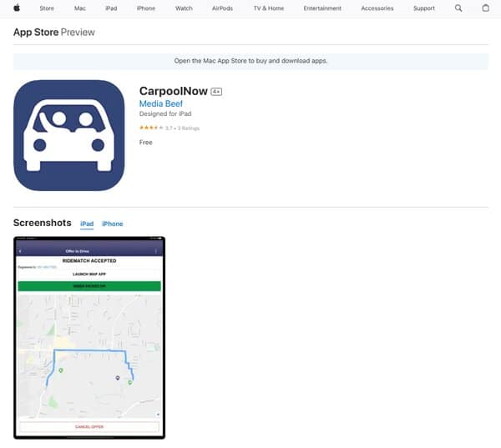Click the Ridematch Accepted heading
The height and width of the screenshot is (448, 501).
point(89,261)
